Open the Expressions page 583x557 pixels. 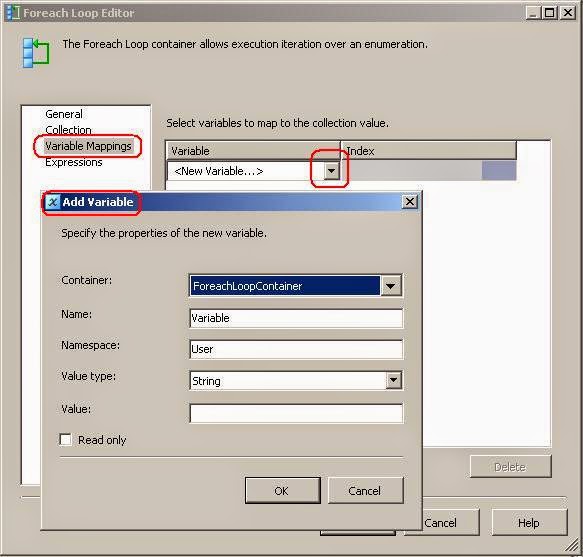click(x=74, y=162)
